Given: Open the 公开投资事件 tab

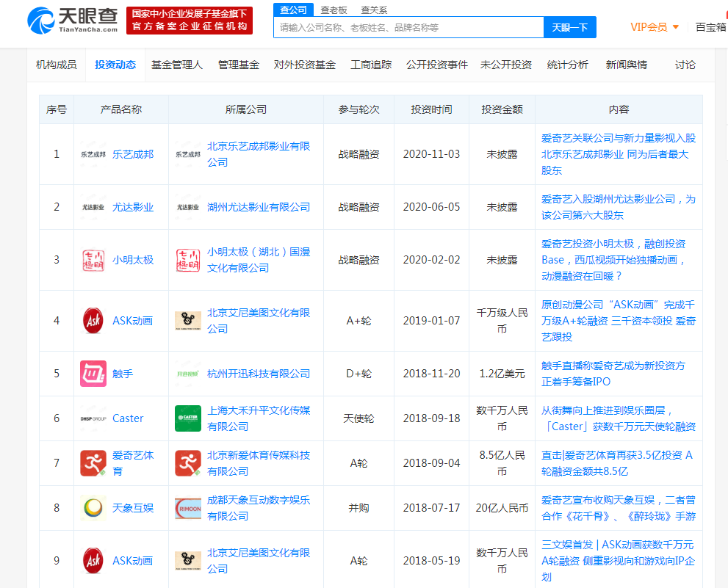Looking at the screenshot, I should pyautogui.click(x=437, y=65).
